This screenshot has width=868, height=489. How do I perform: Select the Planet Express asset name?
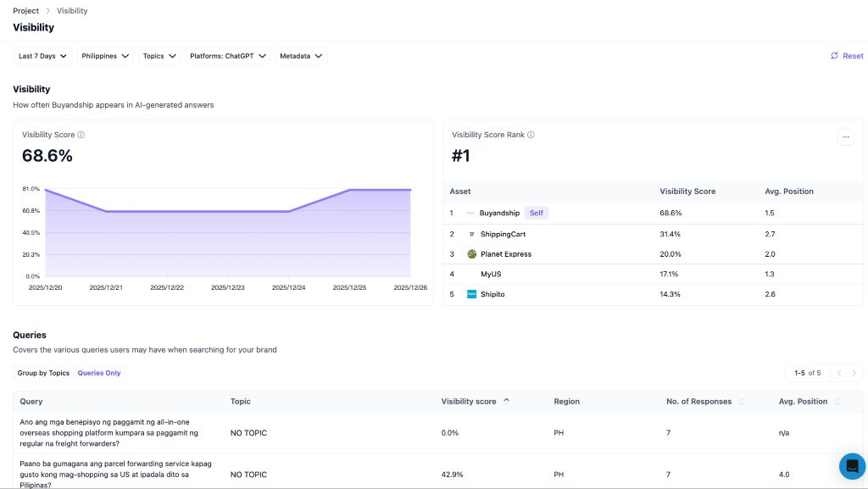[506, 254]
